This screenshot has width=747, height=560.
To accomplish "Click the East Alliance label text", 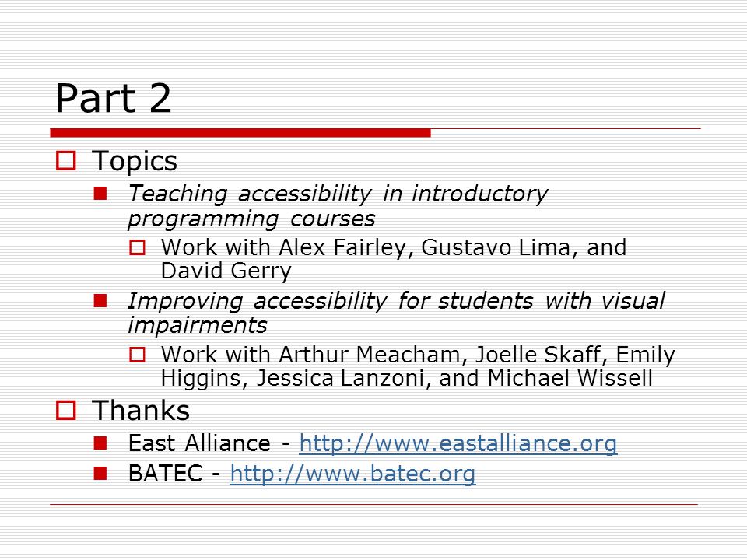I will click(199, 443).
